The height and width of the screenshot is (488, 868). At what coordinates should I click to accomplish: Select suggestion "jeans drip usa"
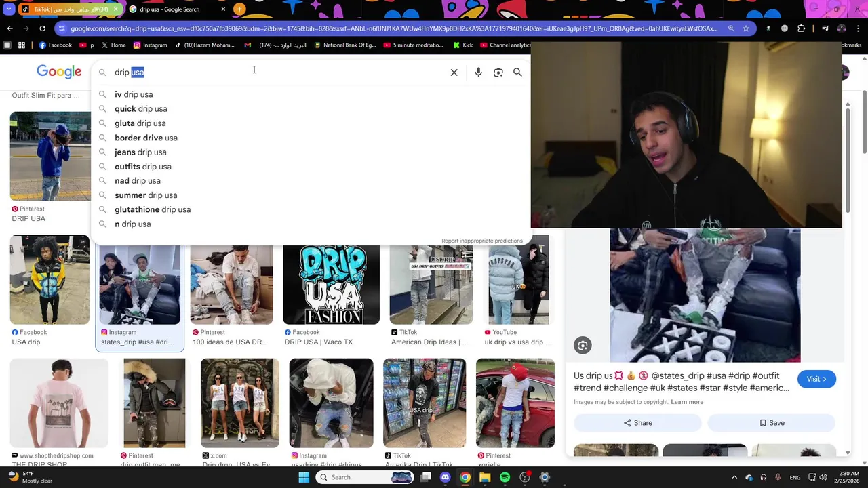coord(140,152)
